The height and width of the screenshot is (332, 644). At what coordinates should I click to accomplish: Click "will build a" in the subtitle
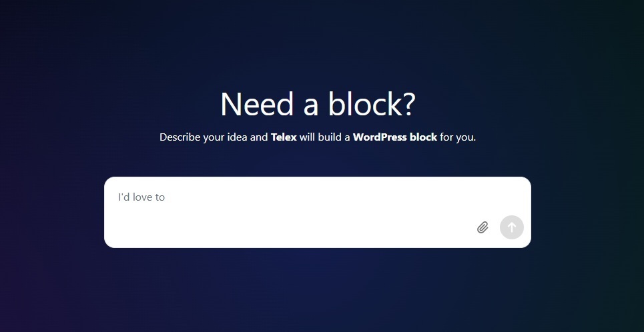324,137
